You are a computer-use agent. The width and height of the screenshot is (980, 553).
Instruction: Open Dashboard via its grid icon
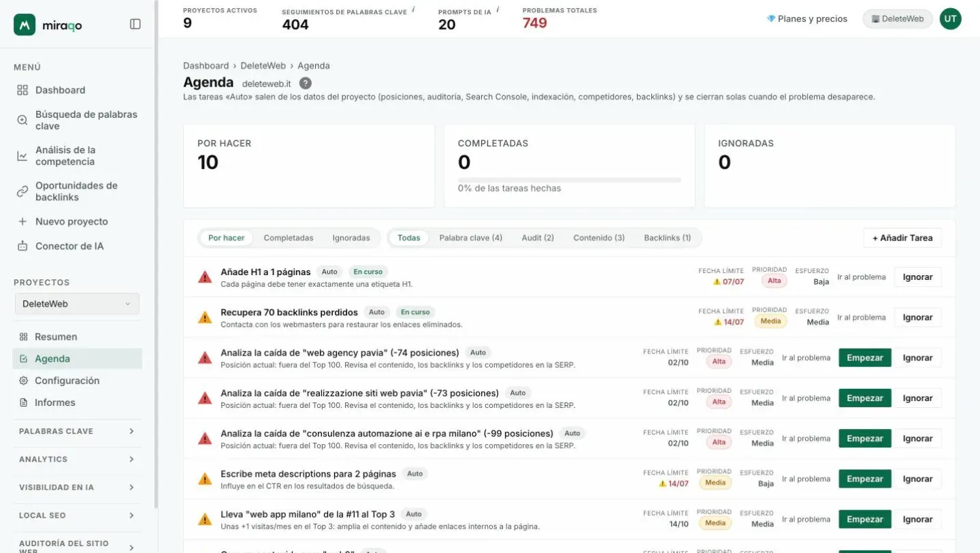click(22, 90)
